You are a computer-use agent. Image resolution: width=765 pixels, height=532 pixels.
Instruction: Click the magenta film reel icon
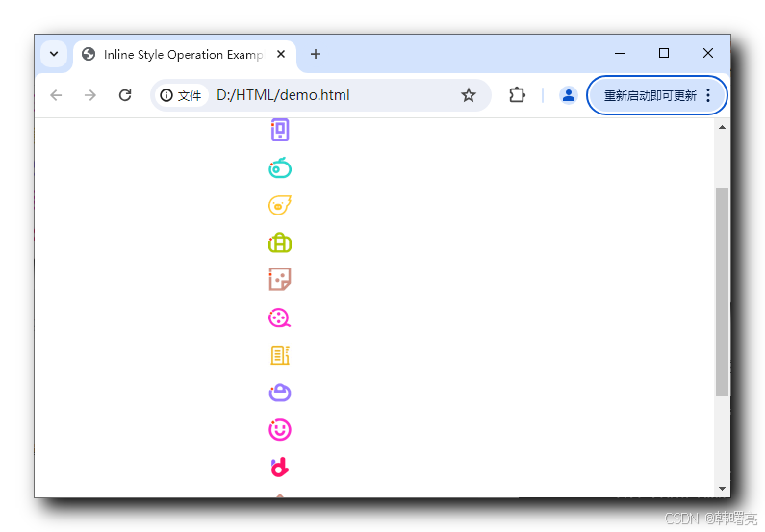280,317
